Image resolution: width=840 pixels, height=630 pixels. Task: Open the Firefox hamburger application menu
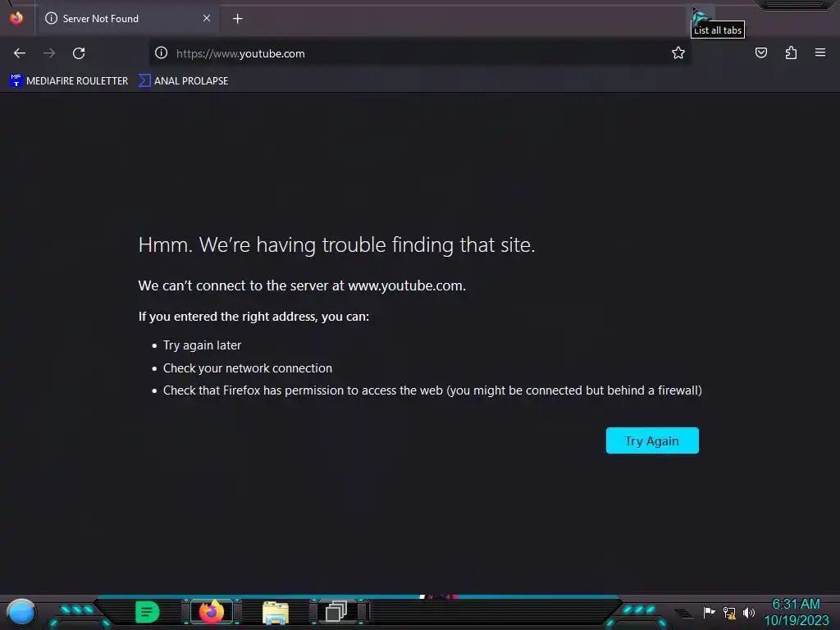820,52
